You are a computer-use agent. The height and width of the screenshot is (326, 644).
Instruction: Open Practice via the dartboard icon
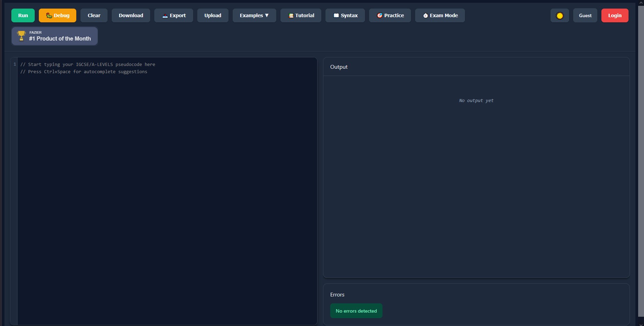pos(380,15)
